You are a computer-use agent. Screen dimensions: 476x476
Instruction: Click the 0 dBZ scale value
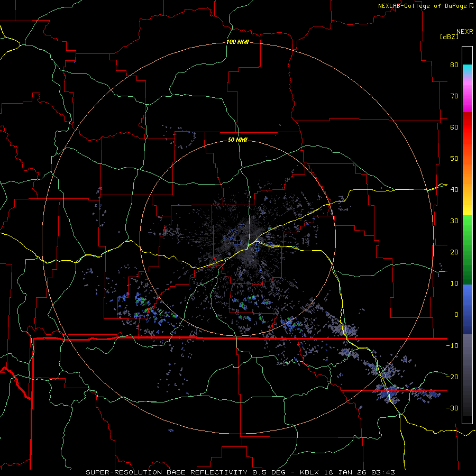456,315
